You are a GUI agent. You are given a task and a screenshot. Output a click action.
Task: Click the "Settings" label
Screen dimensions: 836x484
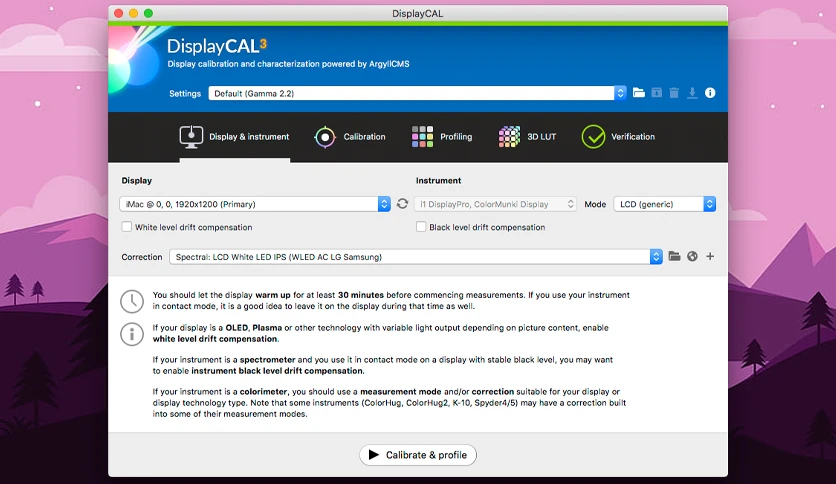tap(185, 94)
